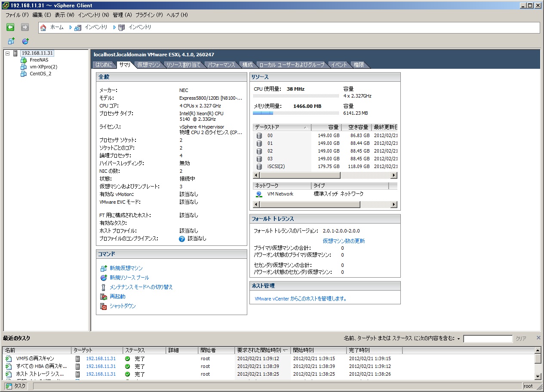
Task: Click datastore 02 disk icon
Action: click(x=259, y=151)
